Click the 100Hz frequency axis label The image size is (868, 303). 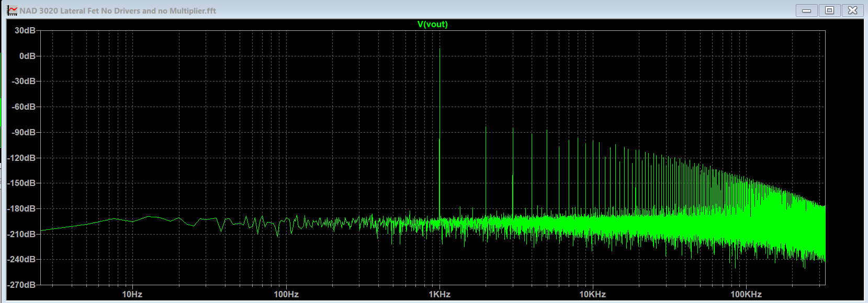pyautogui.click(x=286, y=294)
